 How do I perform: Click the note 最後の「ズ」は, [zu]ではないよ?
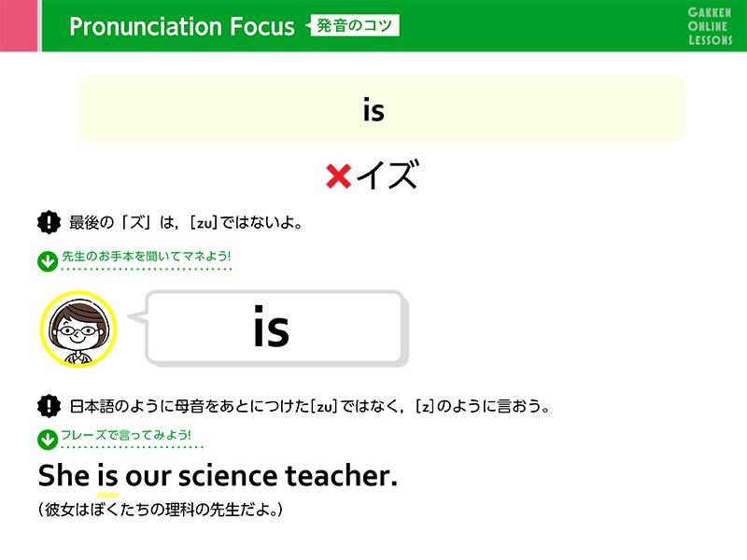186,222
